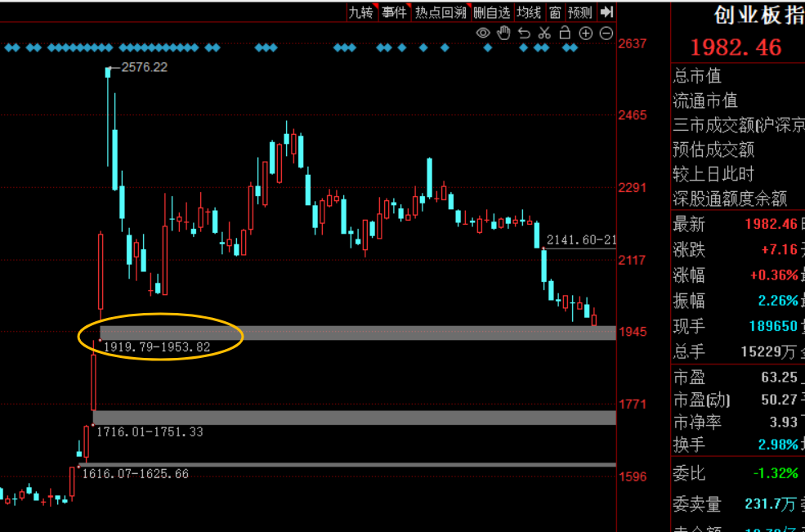Zoom in with the plus circle icon
Screen dimensions: 805x532
[585, 33]
